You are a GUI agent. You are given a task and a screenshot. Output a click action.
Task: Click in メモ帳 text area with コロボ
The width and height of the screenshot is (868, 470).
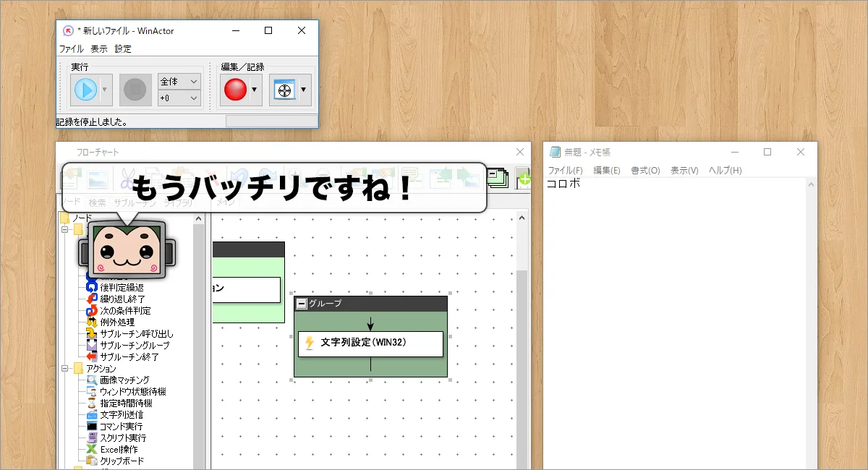click(676, 323)
